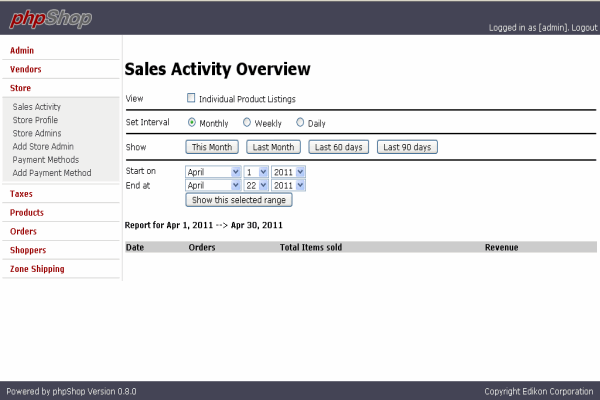The height and width of the screenshot is (400, 600).
Task: Open the Orders menu section
Action: click(x=23, y=231)
